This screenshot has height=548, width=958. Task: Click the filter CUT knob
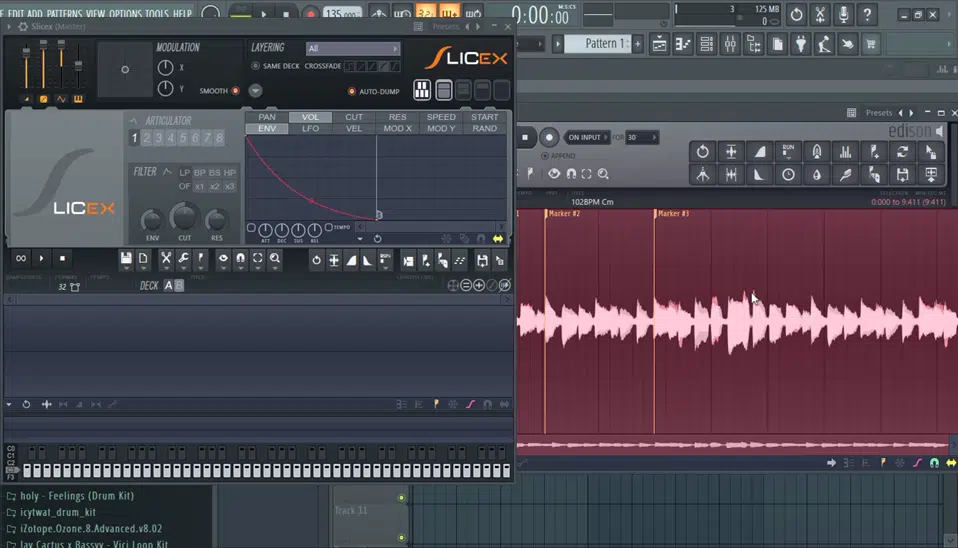pyautogui.click(x=184, y=217)
